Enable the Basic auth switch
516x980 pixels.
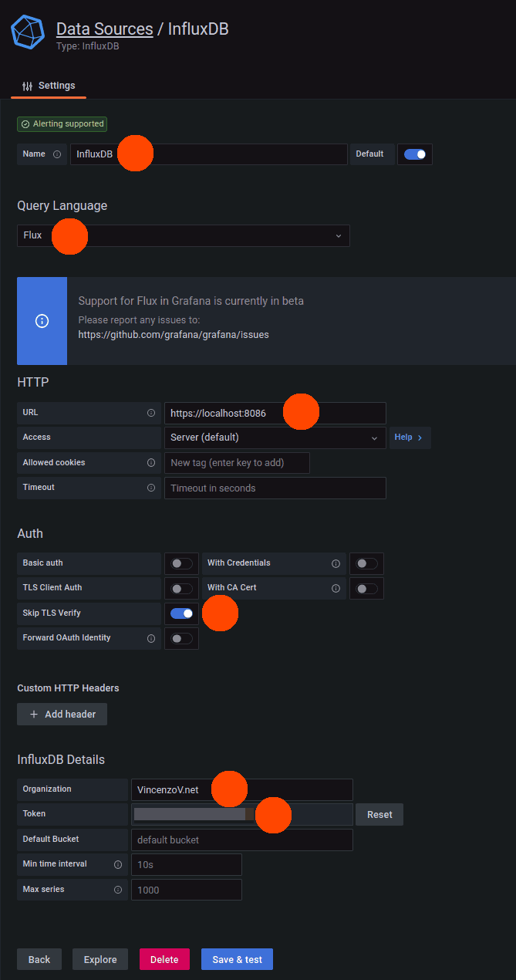[x=182, y=563]
